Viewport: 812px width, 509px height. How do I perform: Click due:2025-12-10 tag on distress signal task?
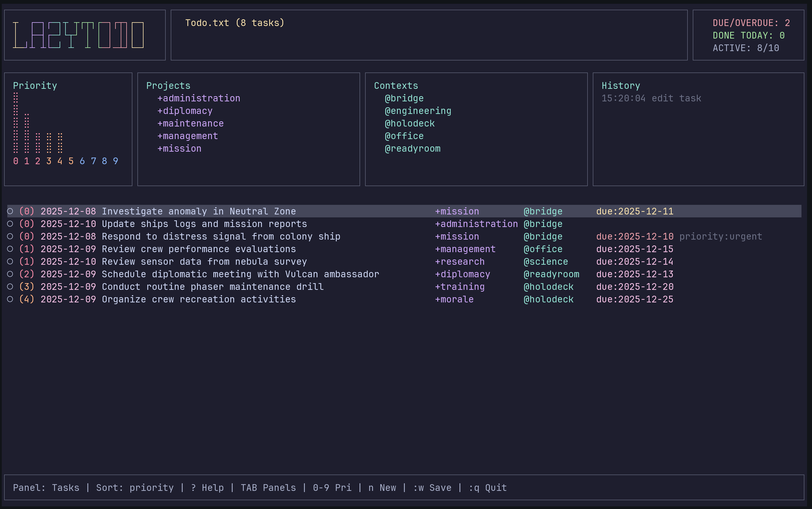(635, 237)
